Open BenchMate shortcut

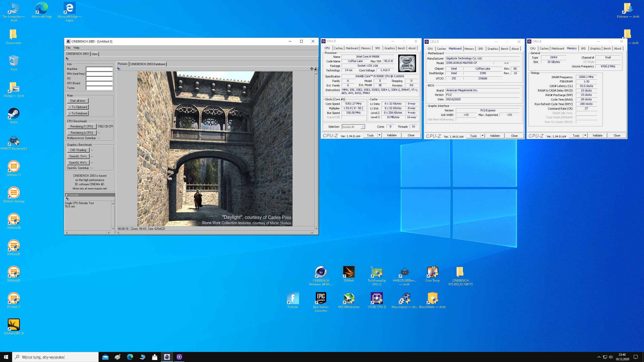click(432, 301)
